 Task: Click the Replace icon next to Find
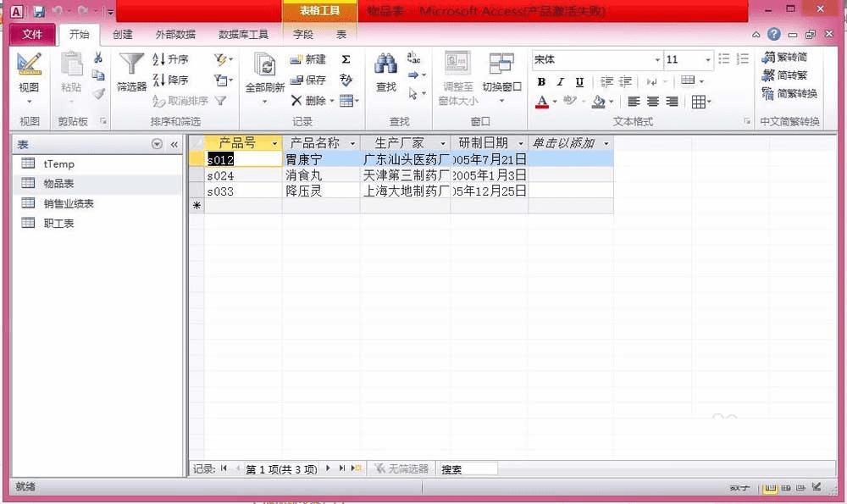pyautogui.click(x=413, y=58)
